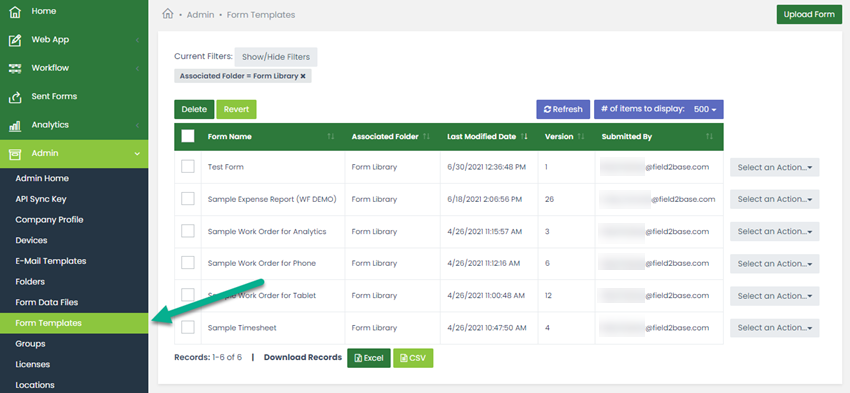
Task: Download records as CSV
Action: pyautogui.click(x=413, y=358)
